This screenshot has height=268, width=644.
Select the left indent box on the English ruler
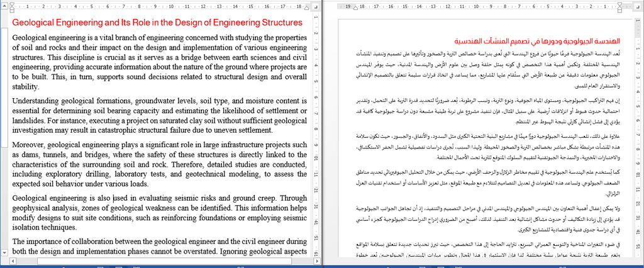tap(12, 11)
